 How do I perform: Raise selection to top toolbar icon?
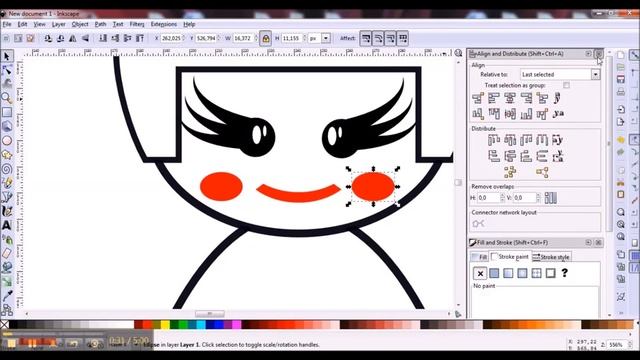coord(140,38)
